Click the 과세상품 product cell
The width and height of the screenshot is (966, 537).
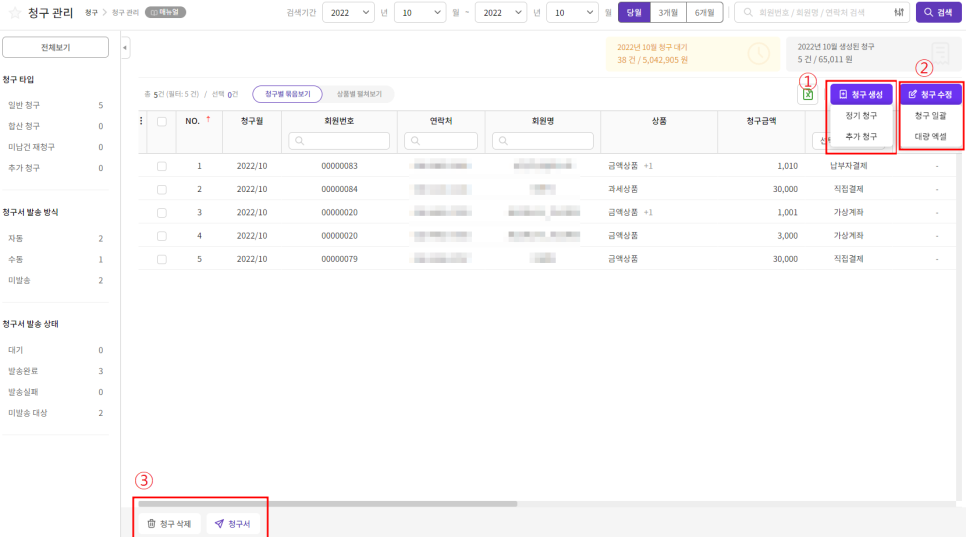coord(623,189)
